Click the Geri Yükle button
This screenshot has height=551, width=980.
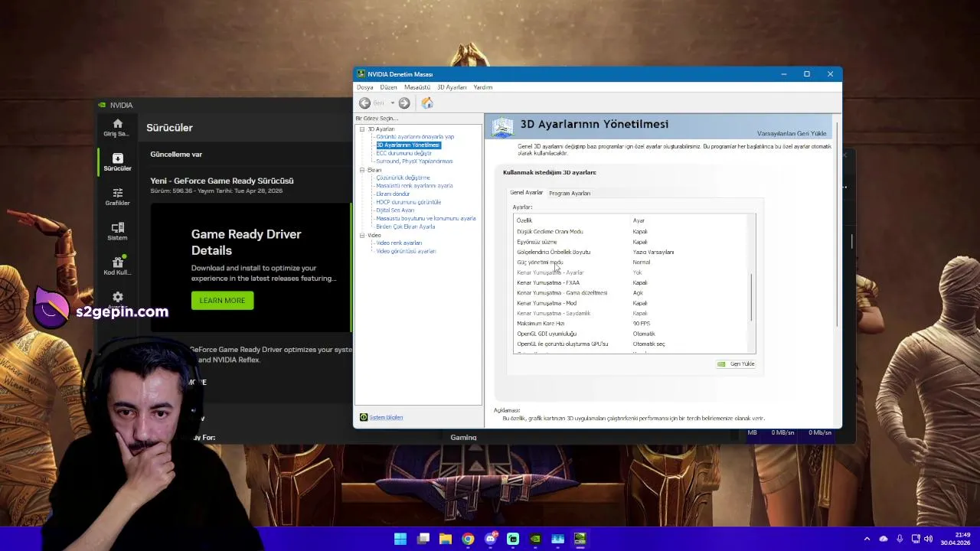[x=737, y=364]
